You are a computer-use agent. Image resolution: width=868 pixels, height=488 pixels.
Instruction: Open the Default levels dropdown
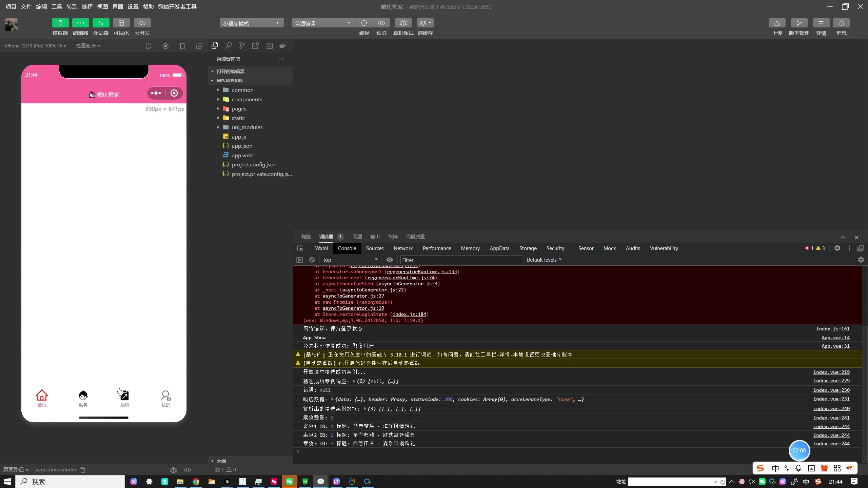tap(544, 260)
